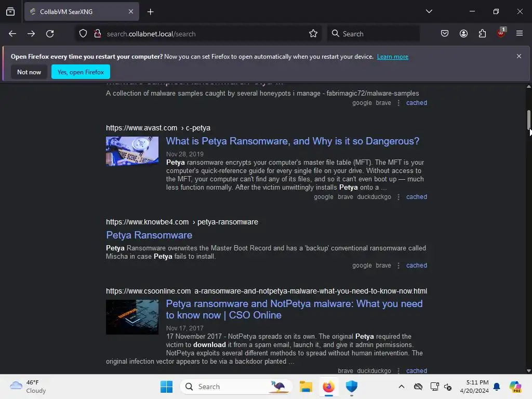Open the Learn more link
The width and height of the screenshot is (532, 399).
point(393,57)
